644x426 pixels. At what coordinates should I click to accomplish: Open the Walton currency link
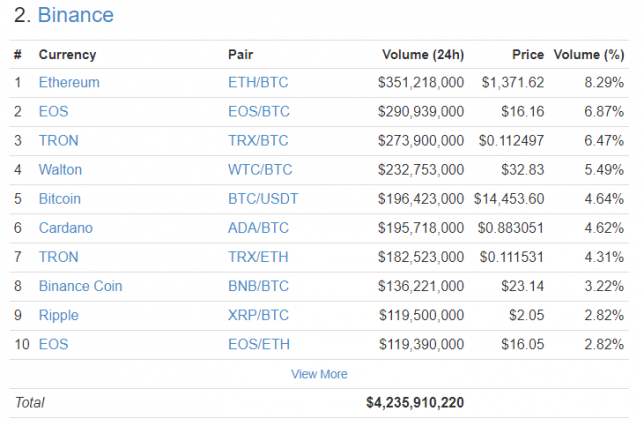click(60, 170)
